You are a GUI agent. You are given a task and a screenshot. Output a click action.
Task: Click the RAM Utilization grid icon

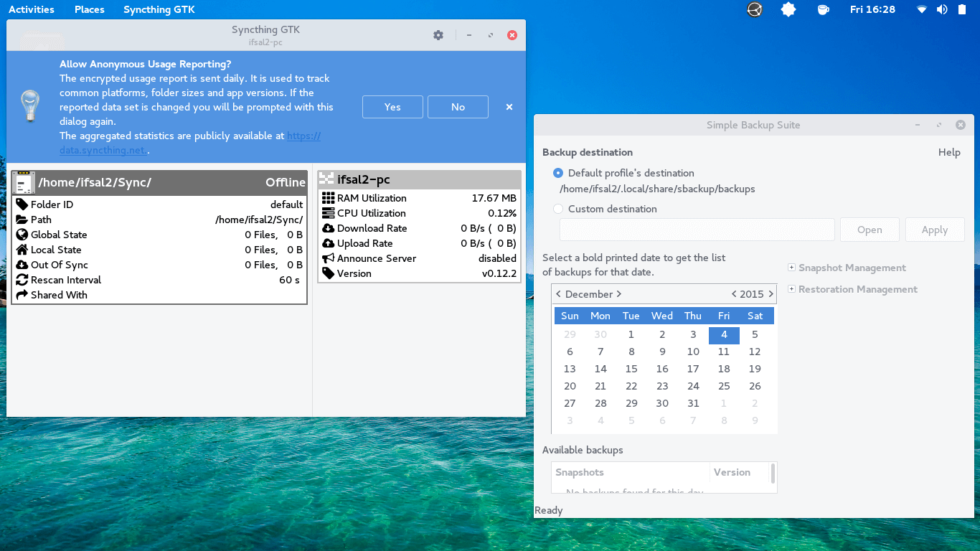pyautogui.click(x=329, y=198)
